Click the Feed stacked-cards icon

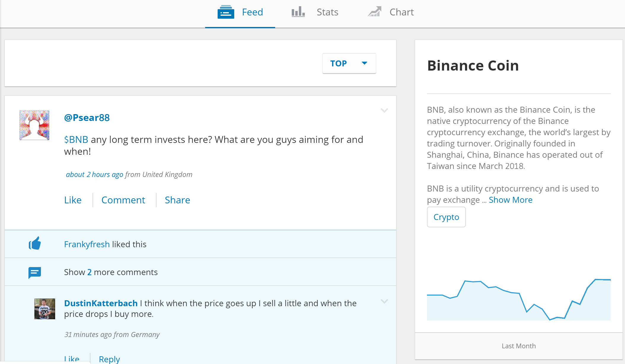click(226, 12)
